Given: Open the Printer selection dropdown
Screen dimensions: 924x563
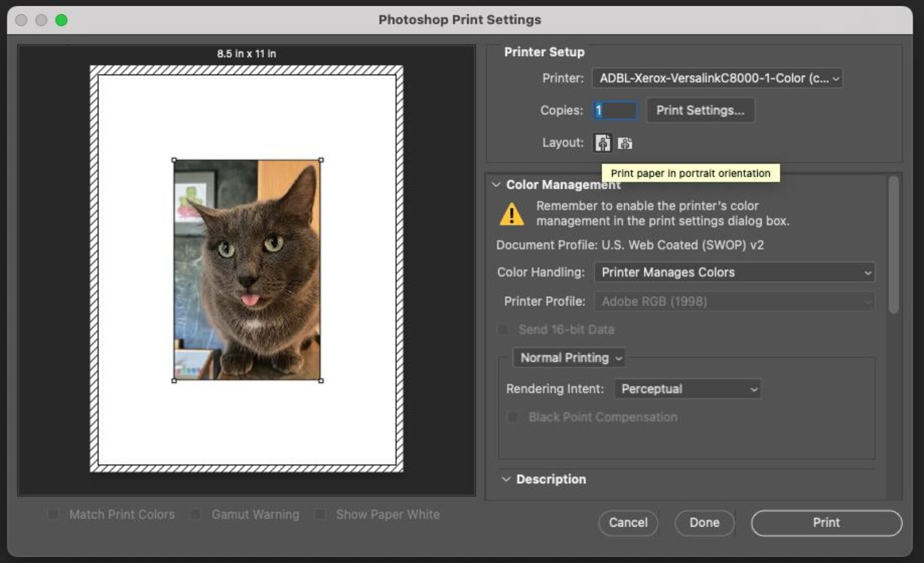Looking at the screenshot, I should (717, 78).
